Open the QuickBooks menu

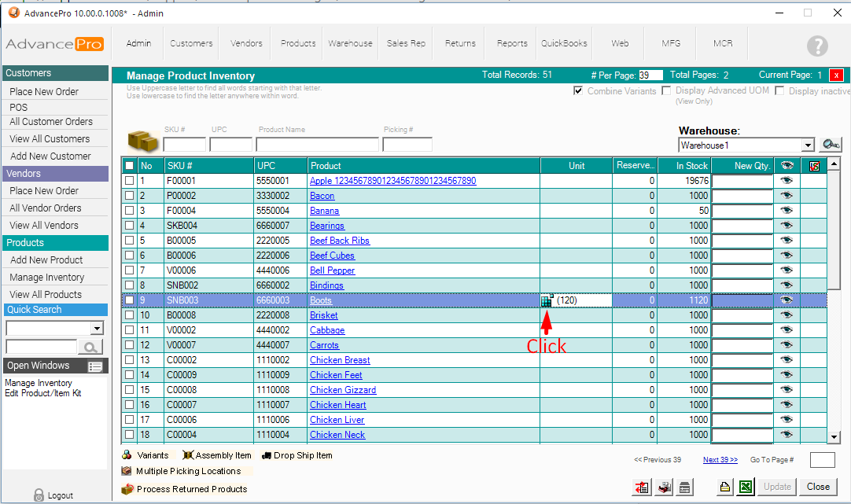tap(564, 43)
